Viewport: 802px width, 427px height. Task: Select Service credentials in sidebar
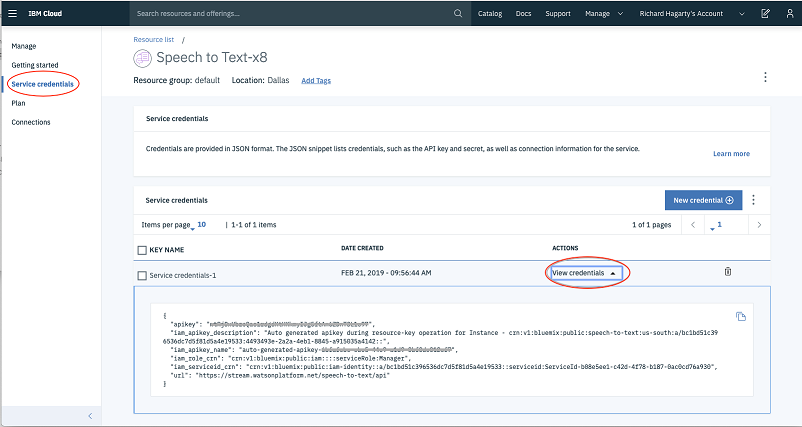pyautogui.click(x=43, y=84)
